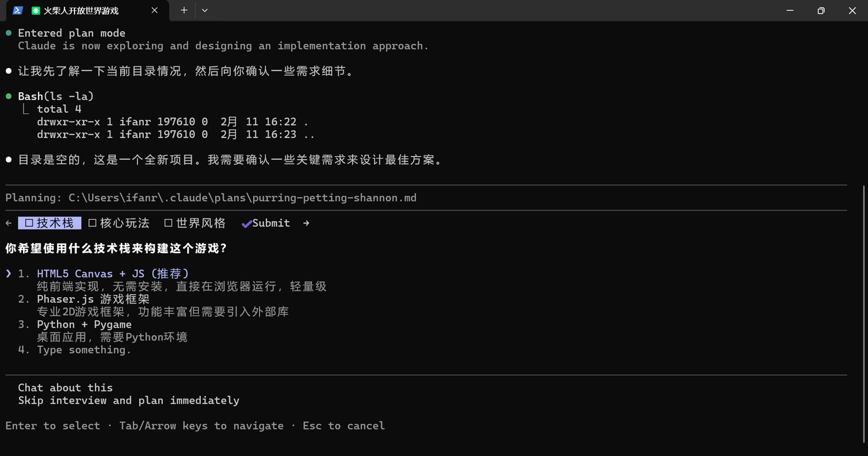Expand the new tab profile dropdown
Screen dimensions: 868x456
pos(205,10)
